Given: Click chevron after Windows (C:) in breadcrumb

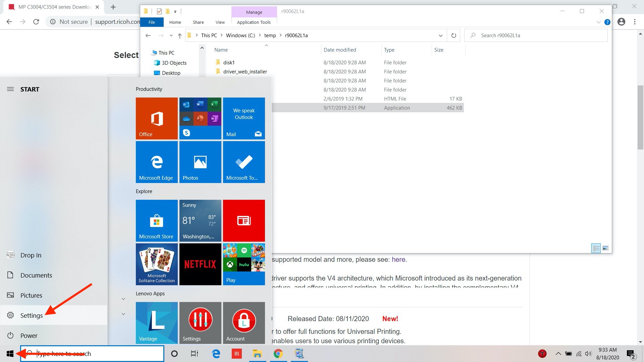Looking at the screenshot, I should pyautogui.click(x=260, y=36).
